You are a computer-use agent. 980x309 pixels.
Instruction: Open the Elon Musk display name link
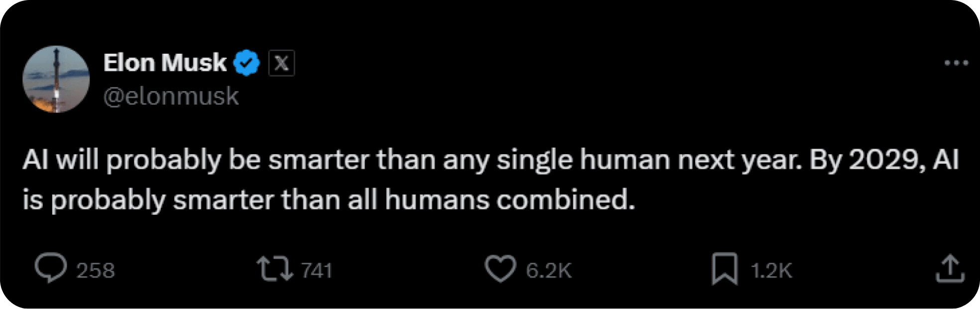[x=165, y=63]
